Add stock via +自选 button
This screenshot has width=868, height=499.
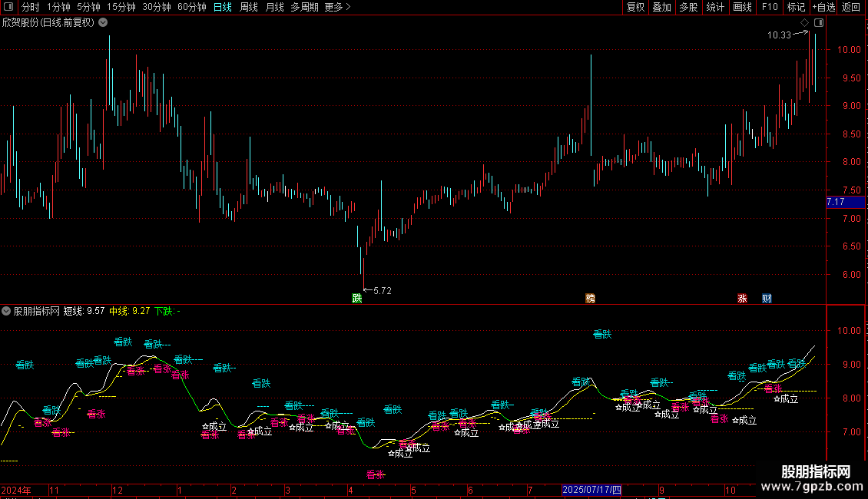(x=823, y=7)
